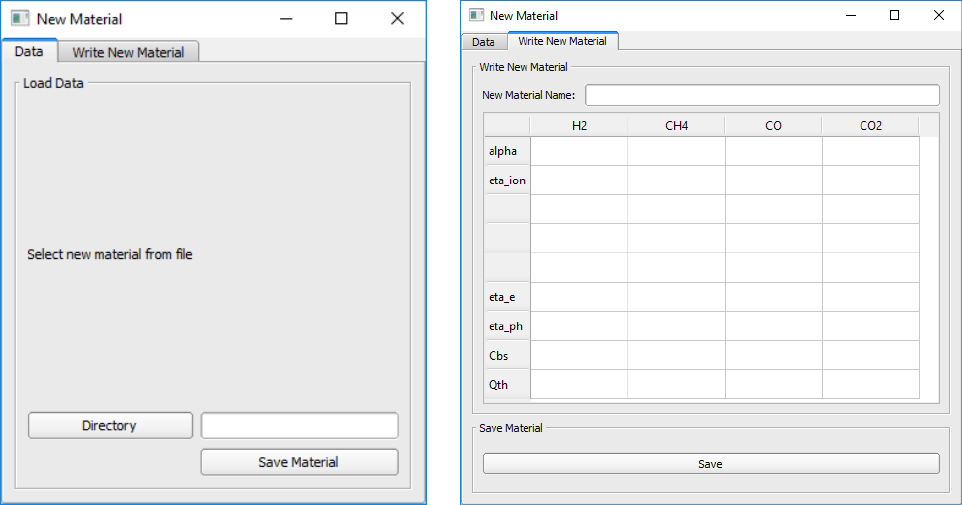
Task: Focus the New Material Name field
Action: (x=762, y=95)
